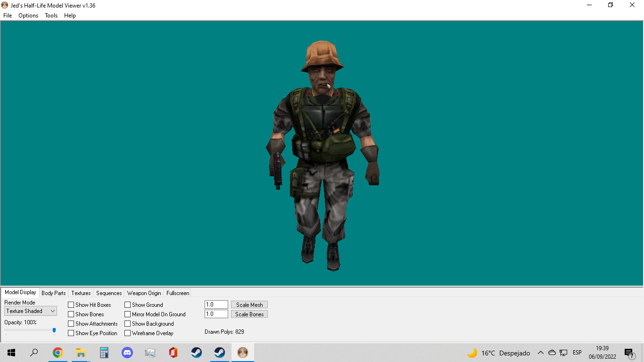Expand the hidden icons chevron in system tray
The width and height of the screenshot is (644, 362).
(x=540, y=352)
